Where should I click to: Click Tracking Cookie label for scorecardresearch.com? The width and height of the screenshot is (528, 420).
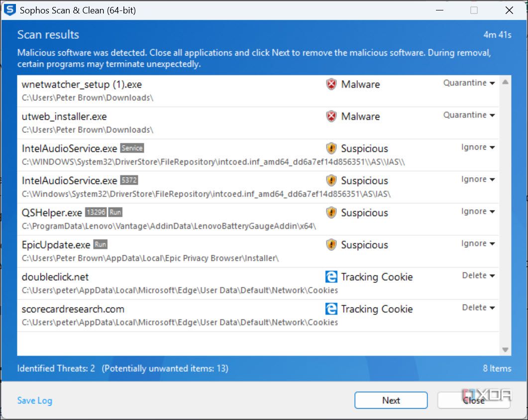[x=377, y=309]
